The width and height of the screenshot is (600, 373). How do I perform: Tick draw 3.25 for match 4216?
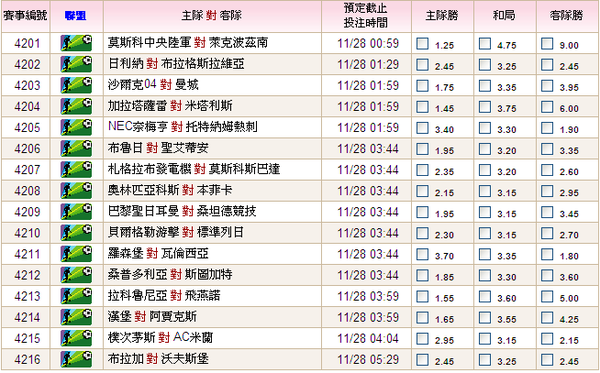tap(485, 359)
